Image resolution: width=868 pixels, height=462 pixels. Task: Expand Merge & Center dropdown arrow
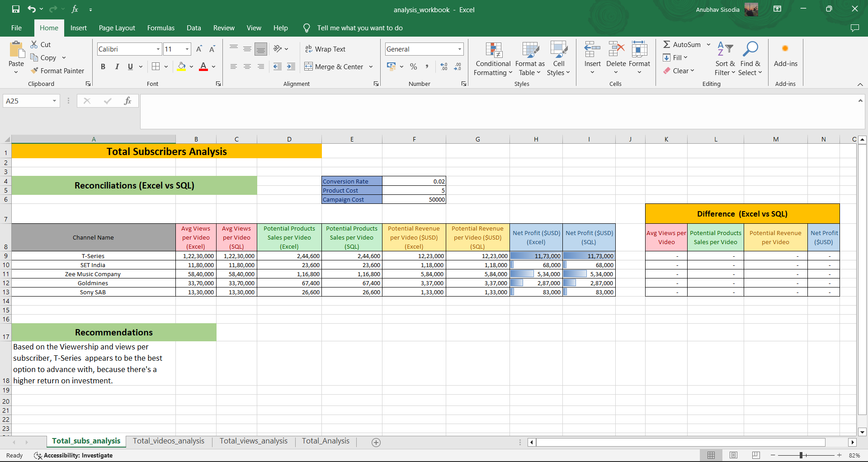[371, 66]
